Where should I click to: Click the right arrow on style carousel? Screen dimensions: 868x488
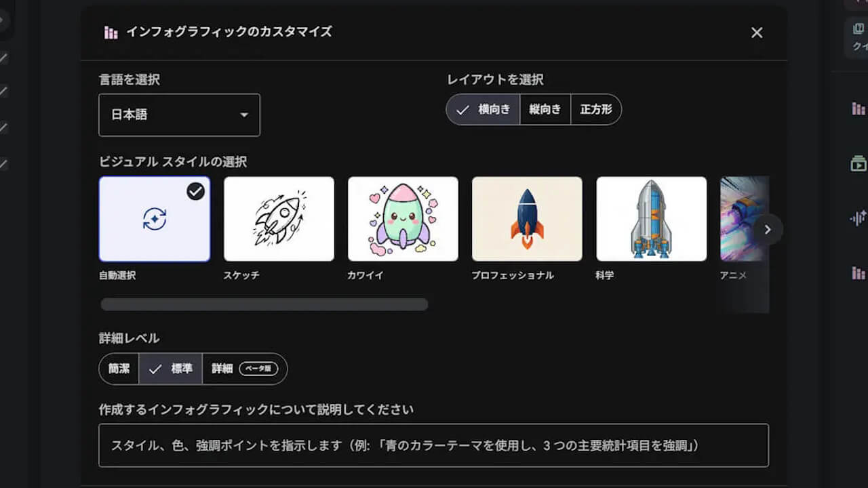point(767,229)
